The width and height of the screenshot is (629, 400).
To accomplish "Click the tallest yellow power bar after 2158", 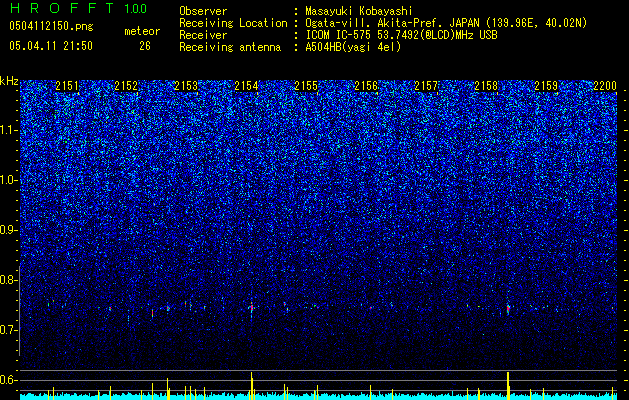I will pyautogui.click(x=508, y=386).
